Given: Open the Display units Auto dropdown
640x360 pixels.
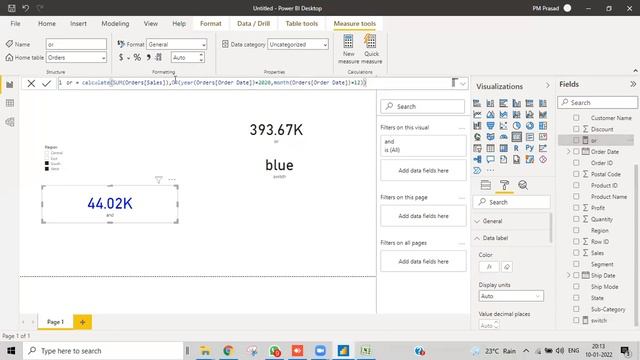Looking at the screenshot, I should (511, 296).
